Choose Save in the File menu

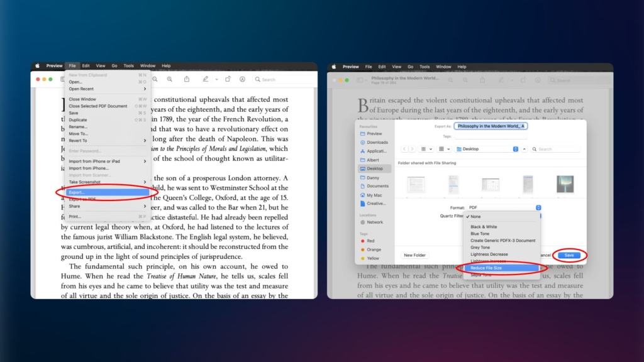click(x=107, y=113)
